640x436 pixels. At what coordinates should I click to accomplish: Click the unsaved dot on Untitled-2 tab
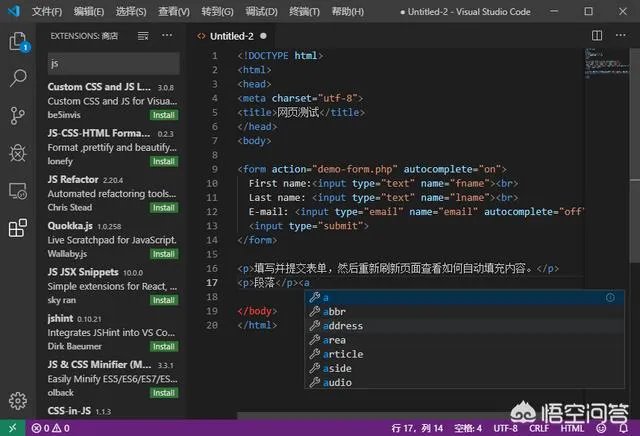(263, 36)
